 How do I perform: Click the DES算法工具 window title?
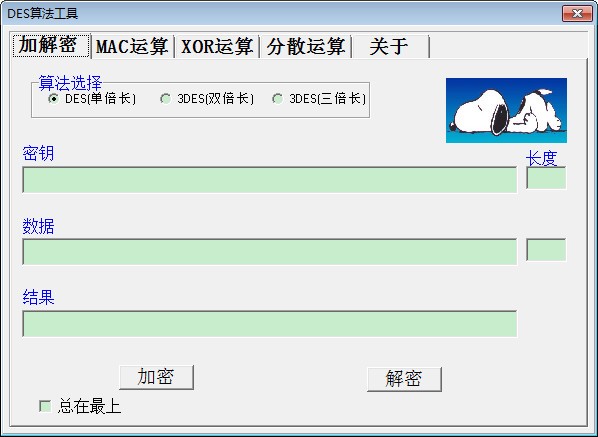point(43,14)
